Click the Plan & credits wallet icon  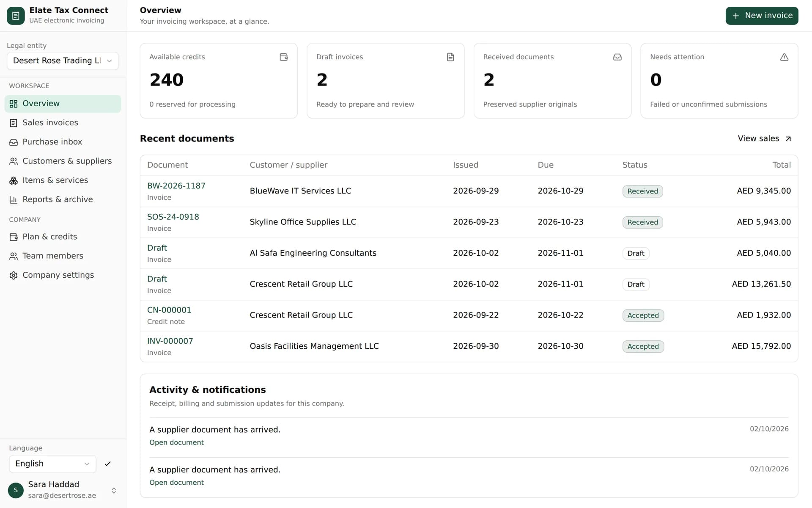coord(14,237)
